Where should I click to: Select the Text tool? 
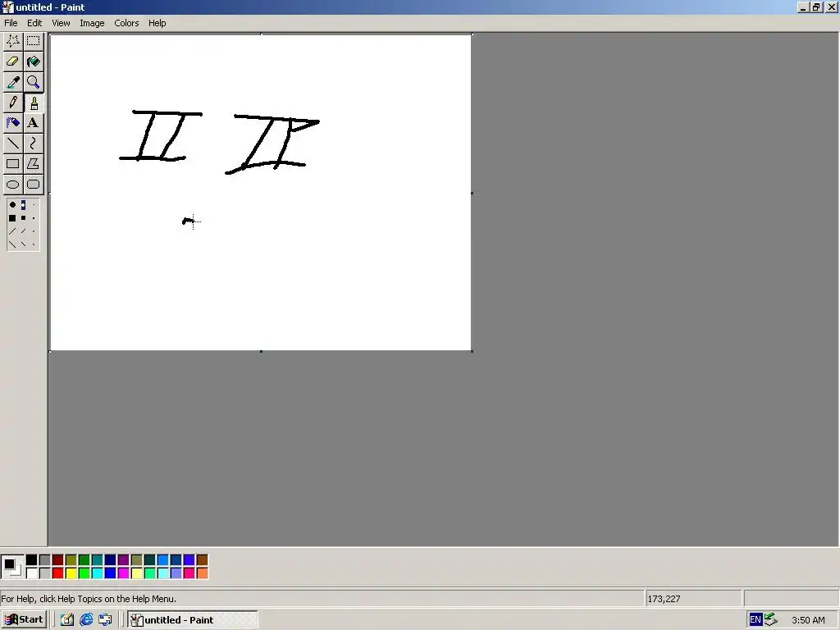(x=33, y=123)
